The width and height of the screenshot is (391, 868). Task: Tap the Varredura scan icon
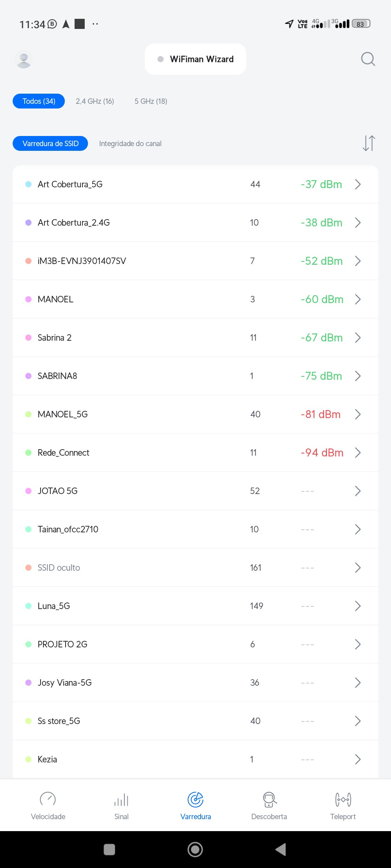(x=195, y=800)
